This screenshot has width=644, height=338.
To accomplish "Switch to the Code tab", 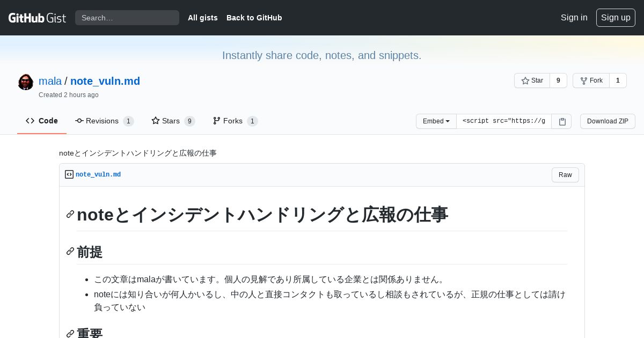I will point(42,121).
